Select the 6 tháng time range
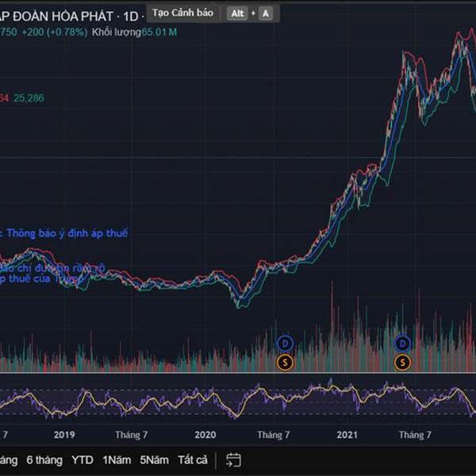Screen dimensions: 476x476 [x=44, y=460]
